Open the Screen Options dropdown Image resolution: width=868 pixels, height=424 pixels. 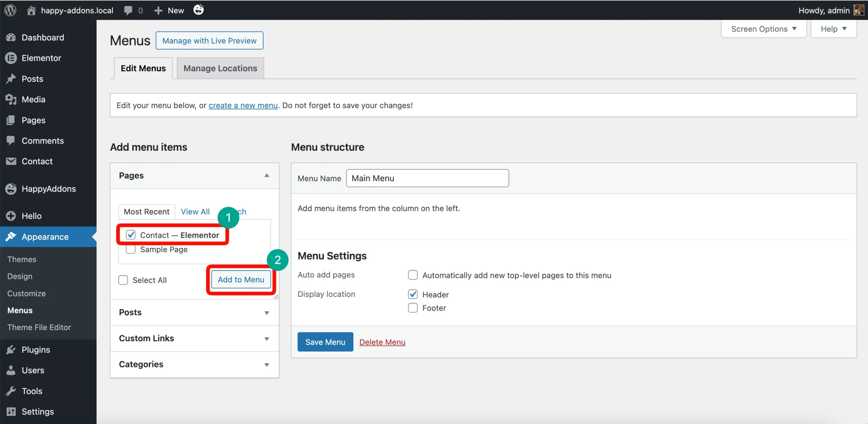pyautogui.click(x=764, y=29)
